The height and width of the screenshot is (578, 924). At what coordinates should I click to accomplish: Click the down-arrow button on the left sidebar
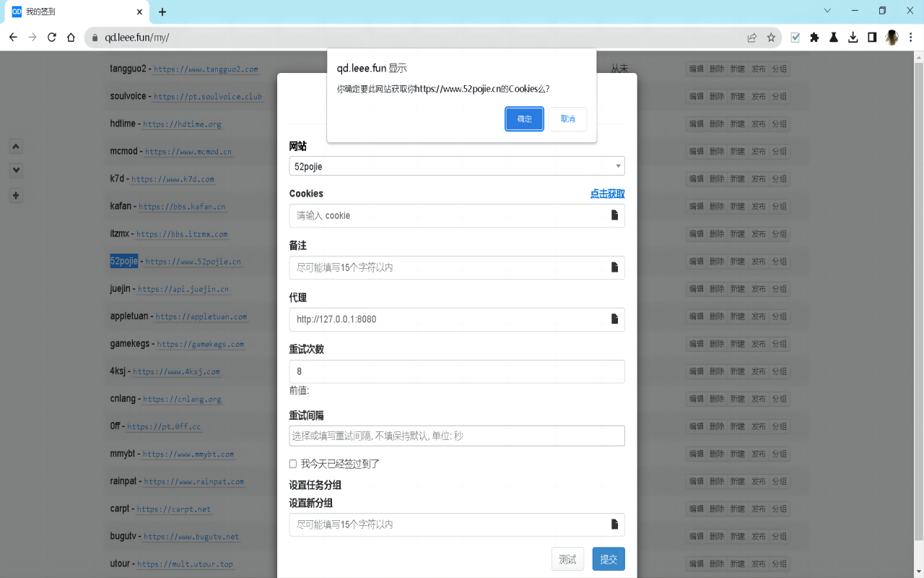coord(17,171)
